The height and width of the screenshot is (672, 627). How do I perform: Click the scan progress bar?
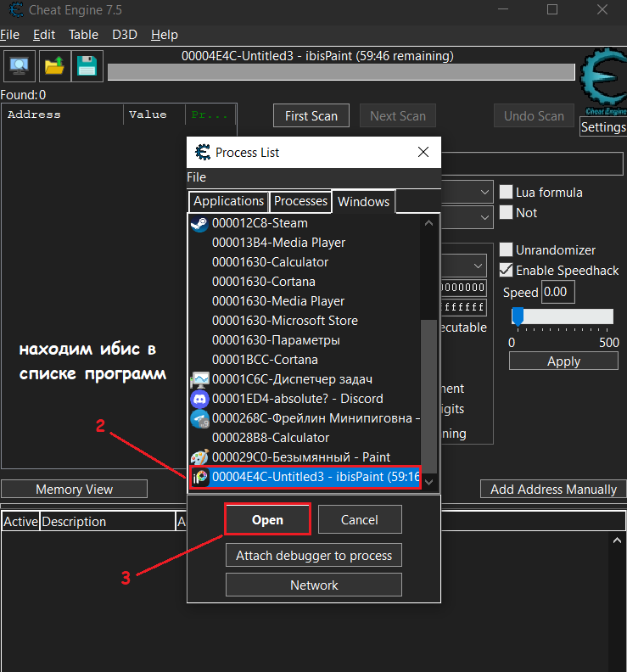[x=341, y=72]
